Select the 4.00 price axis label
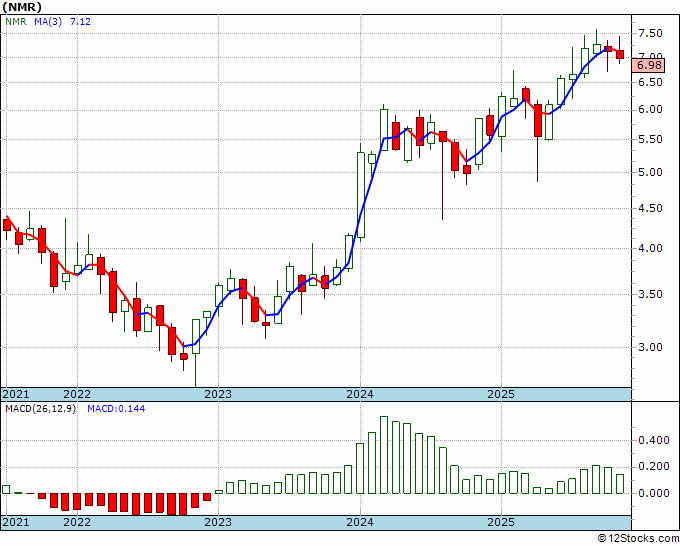Image resolution: width=680 pixels, height=546 pixels. [x=650, y=248]
